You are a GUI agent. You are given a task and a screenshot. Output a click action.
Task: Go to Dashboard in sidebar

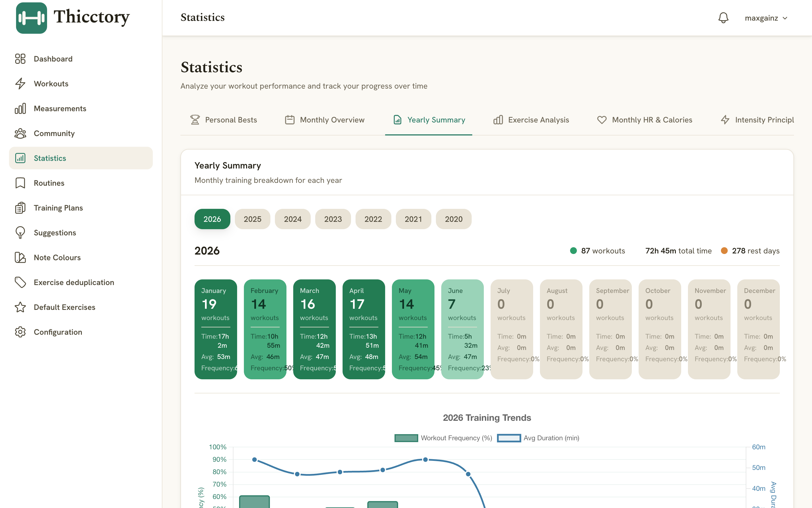click(81, 59)
